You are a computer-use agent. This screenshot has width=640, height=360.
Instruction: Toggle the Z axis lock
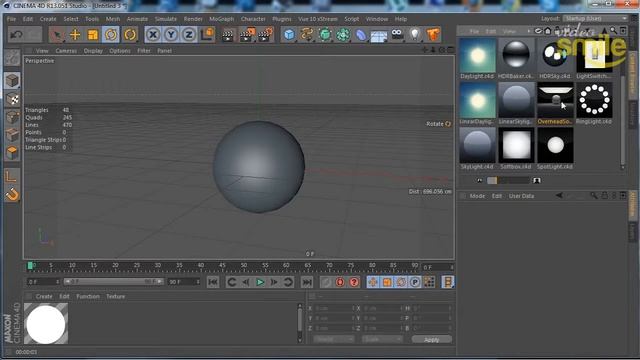(x=189, y=35)
